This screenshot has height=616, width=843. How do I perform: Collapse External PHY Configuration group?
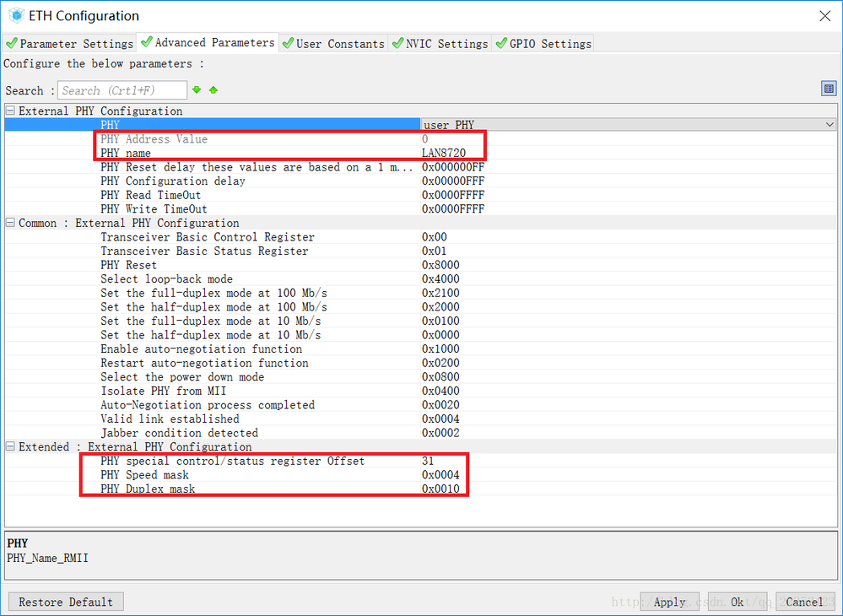(10, 111)
